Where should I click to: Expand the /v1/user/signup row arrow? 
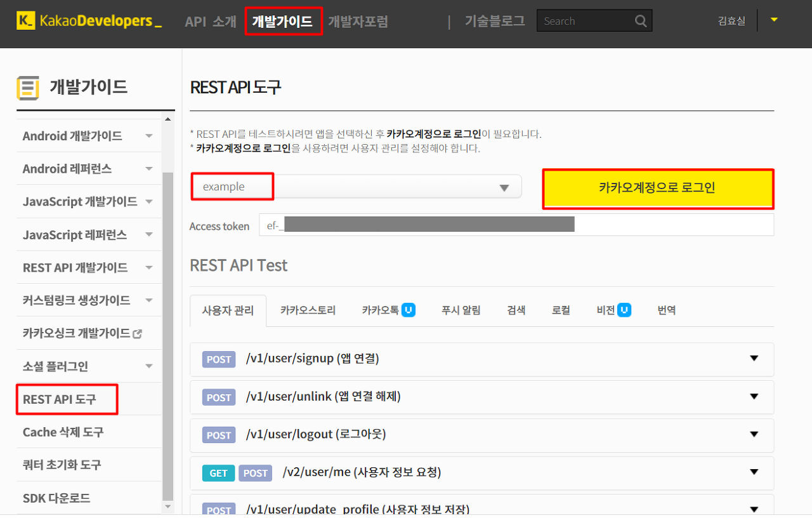[x=754, y=359]
